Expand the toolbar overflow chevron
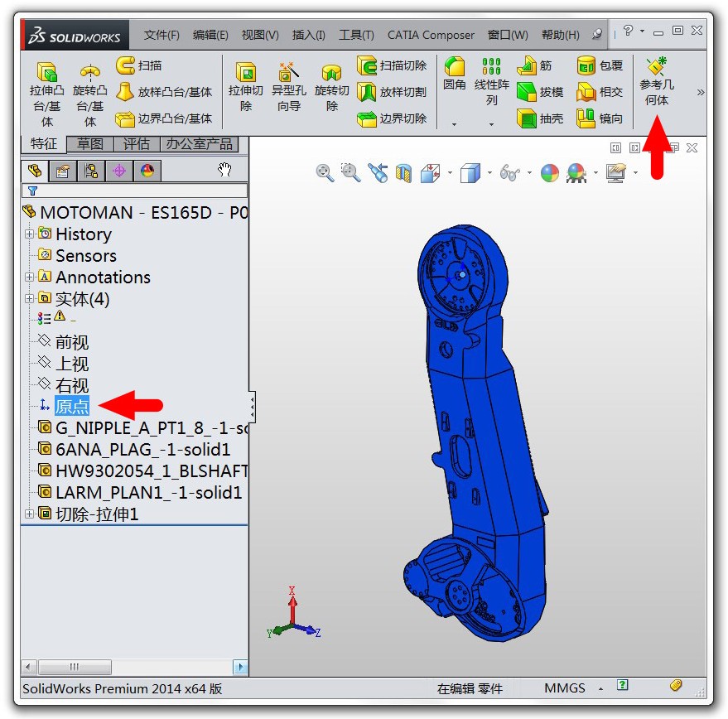 [x=700, y=93]
